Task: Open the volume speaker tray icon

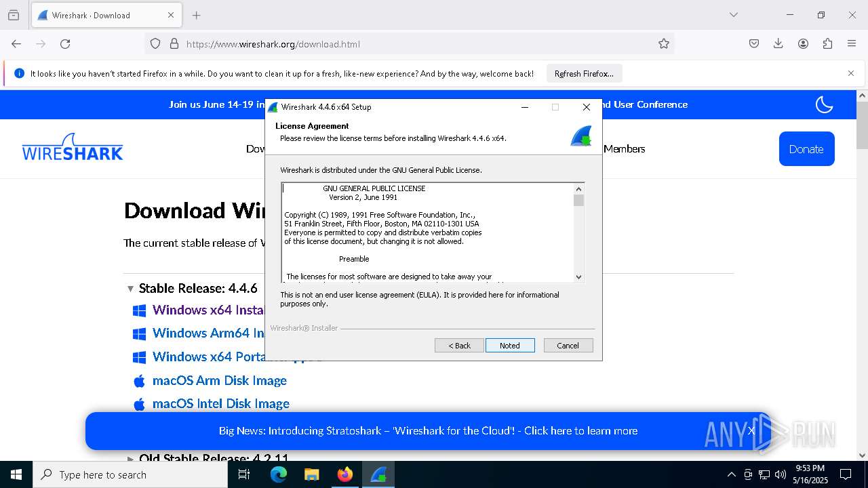Action: pyautogui.click(x=781, y=474)
